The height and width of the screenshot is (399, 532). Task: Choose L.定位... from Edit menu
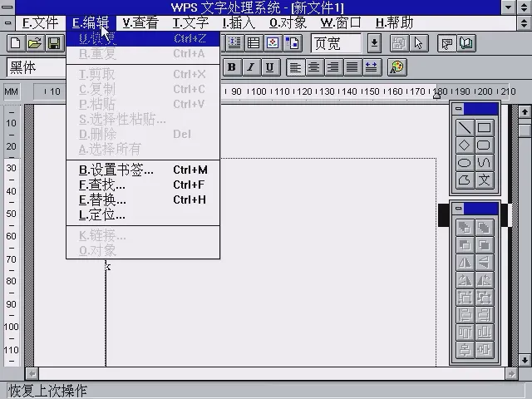point(143,214)
